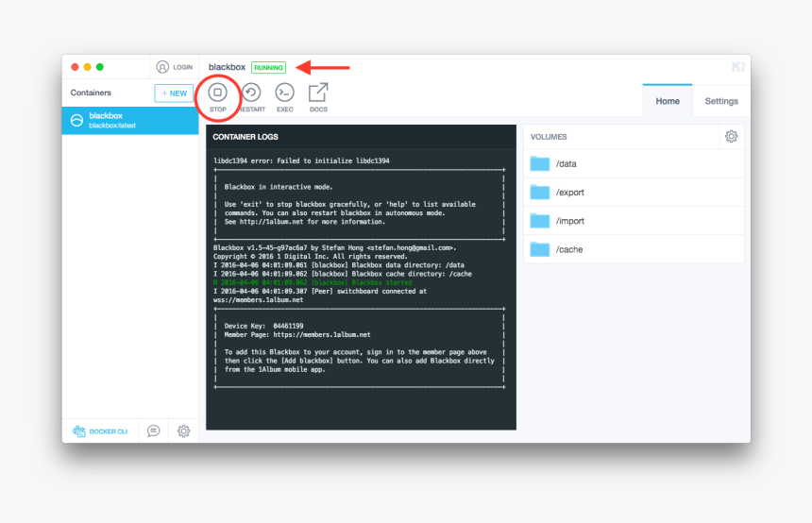Open the /data volume folder
812x523 pixels.
(634, 163)
